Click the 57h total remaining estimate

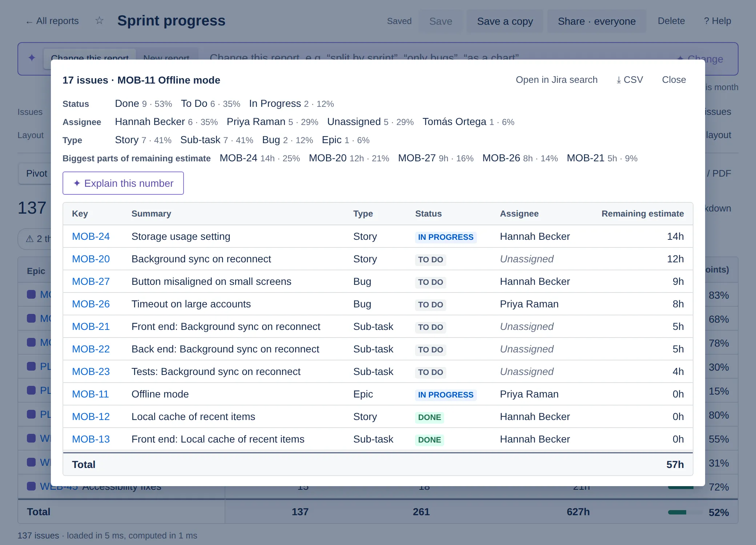coord(675,465)
